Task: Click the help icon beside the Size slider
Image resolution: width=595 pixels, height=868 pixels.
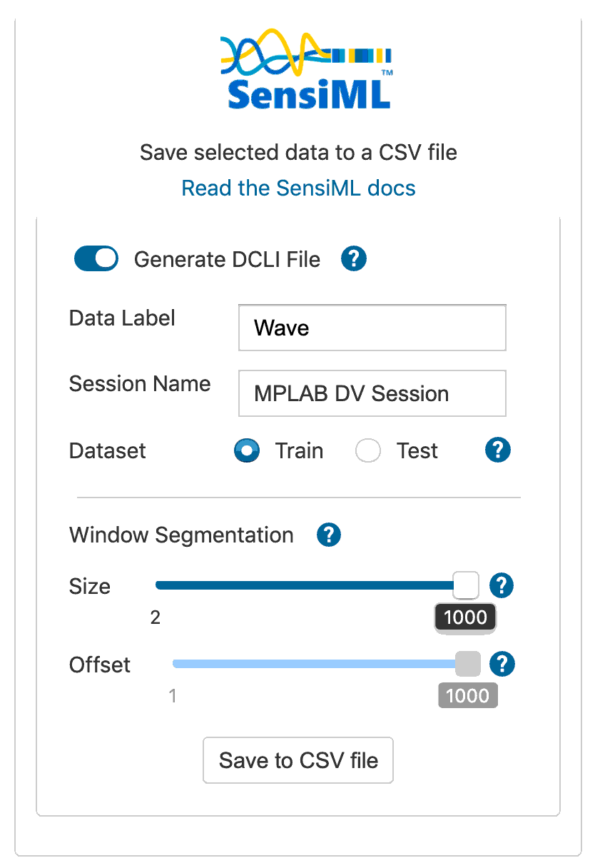Action: (x=501, y=585)
